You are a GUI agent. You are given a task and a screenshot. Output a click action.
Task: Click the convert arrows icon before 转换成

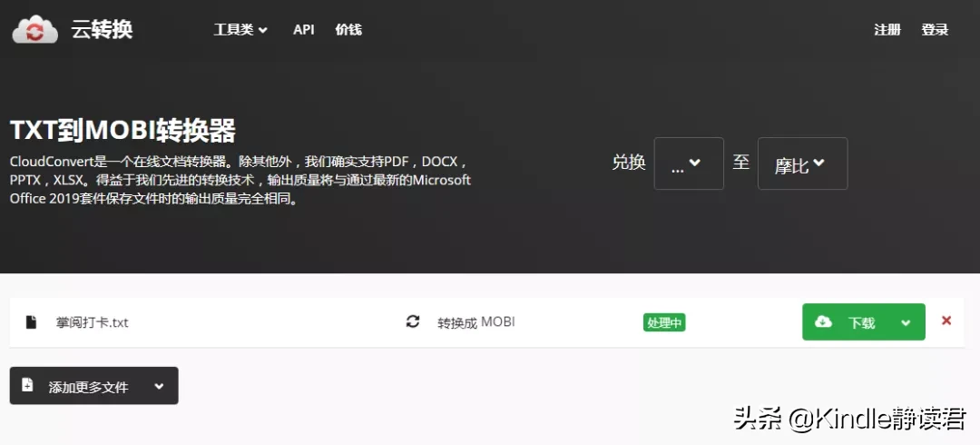coord(413,322)
